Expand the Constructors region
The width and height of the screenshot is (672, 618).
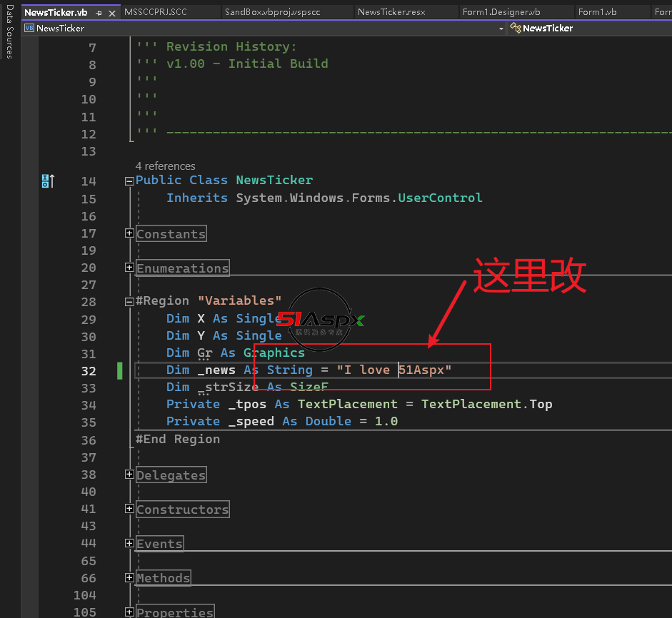click(129, 509)
